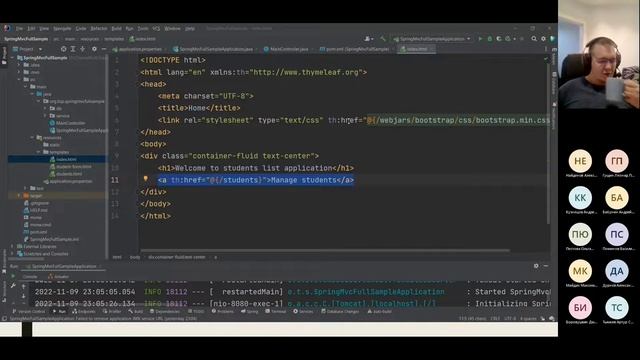Expand the target folder node
640x360 pixels.
click(x=19, y=196)
